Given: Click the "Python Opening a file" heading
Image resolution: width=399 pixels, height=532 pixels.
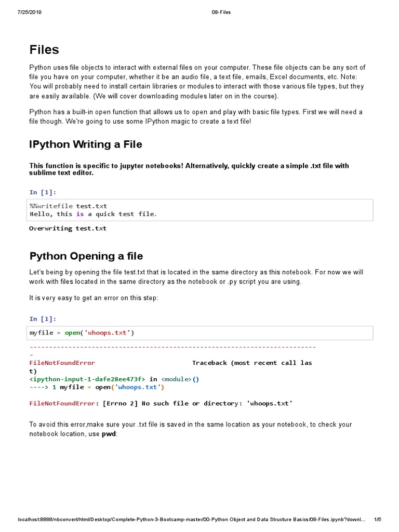Looking at the screenshot, I should tap(86, 256).
